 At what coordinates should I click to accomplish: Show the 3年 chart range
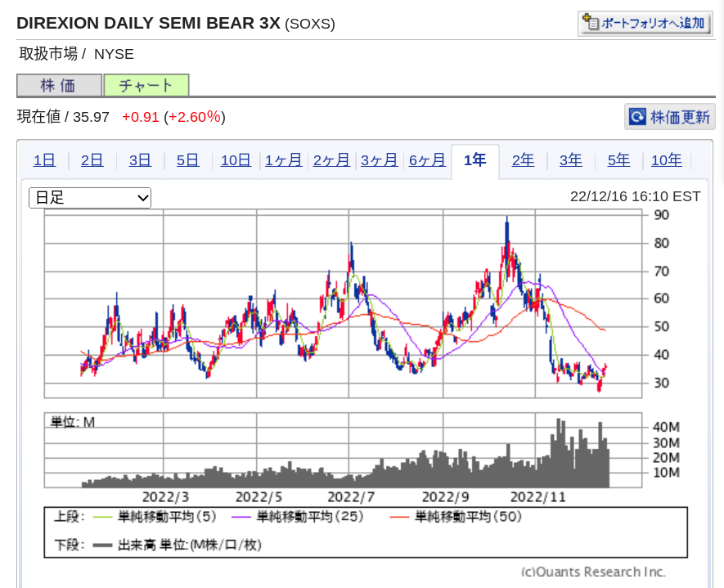(x=571, y=160)
